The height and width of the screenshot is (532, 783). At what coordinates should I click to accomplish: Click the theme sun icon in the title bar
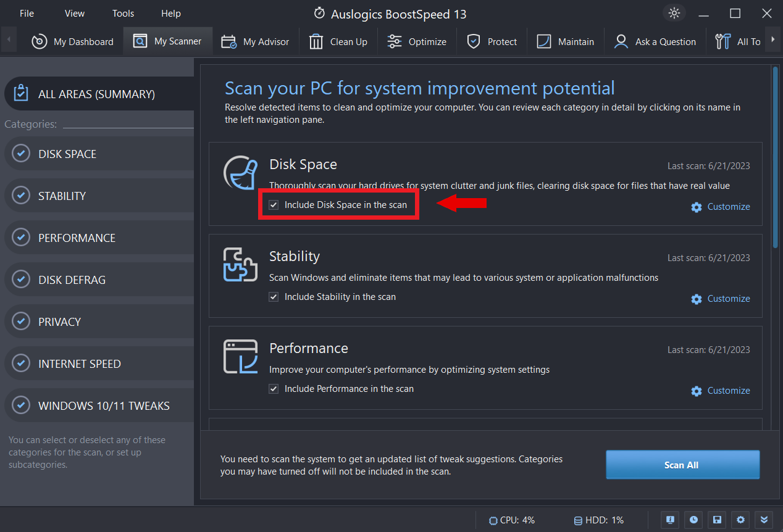point(674,12)
